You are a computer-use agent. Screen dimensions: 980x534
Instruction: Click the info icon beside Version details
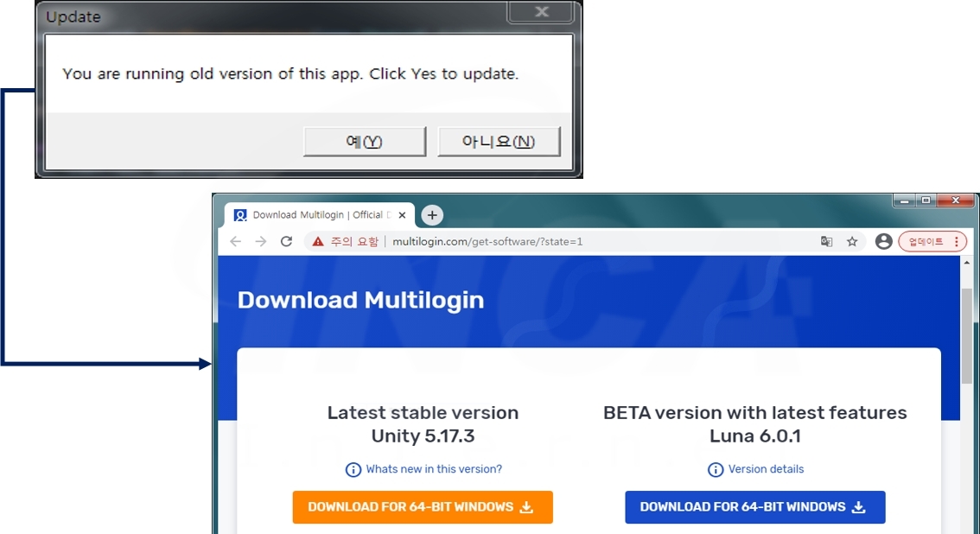click(716, 470)
